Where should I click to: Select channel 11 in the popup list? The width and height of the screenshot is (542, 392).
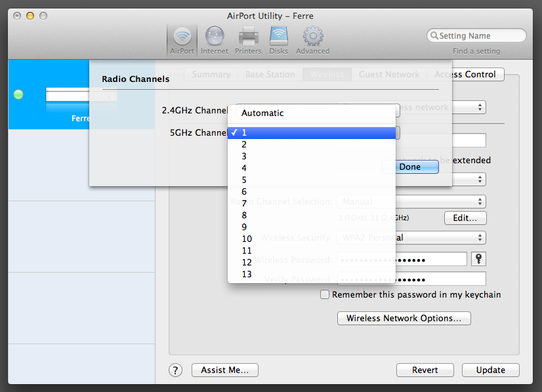(312, 250)
